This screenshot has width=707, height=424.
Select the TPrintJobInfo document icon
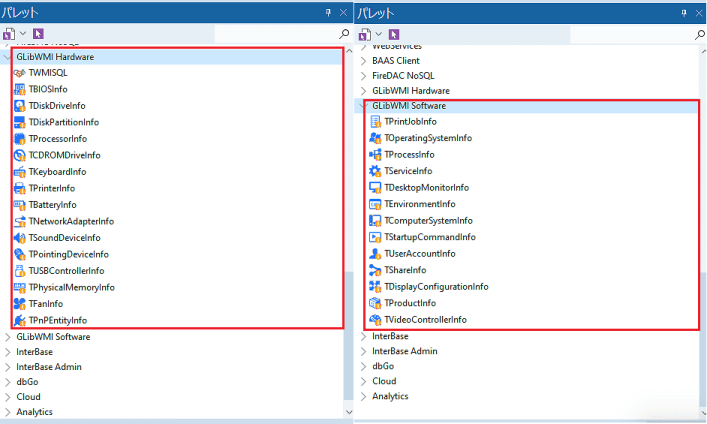375,122
